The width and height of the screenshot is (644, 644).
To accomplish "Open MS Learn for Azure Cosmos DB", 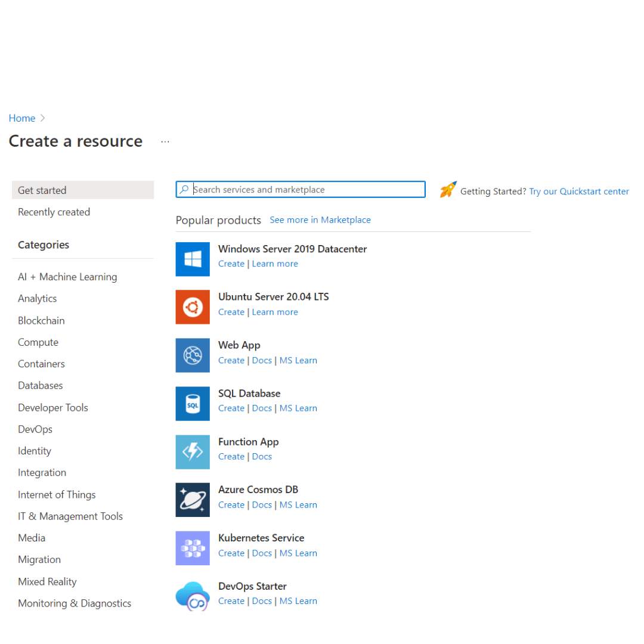I will click(298, 505).
